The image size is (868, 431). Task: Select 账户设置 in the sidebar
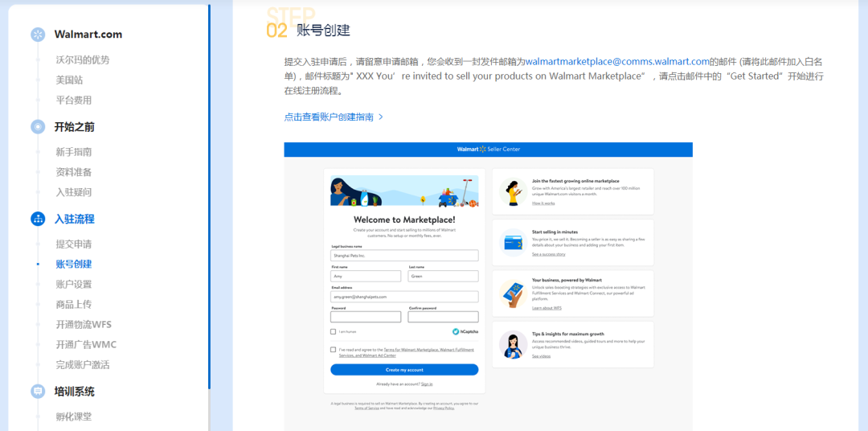pyautogui.click(x=73, y=285)
